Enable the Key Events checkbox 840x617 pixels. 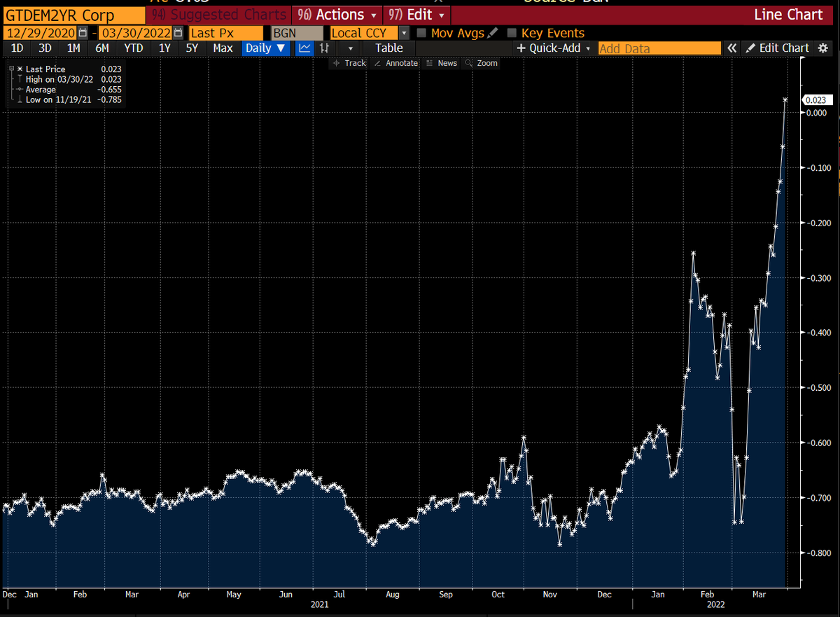(512, 33)
